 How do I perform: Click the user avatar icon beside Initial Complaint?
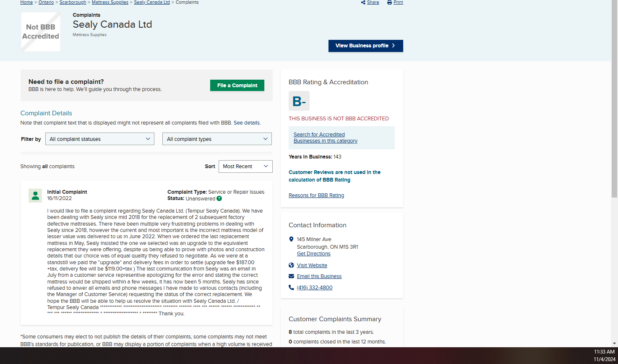click(x=35, y=195)
